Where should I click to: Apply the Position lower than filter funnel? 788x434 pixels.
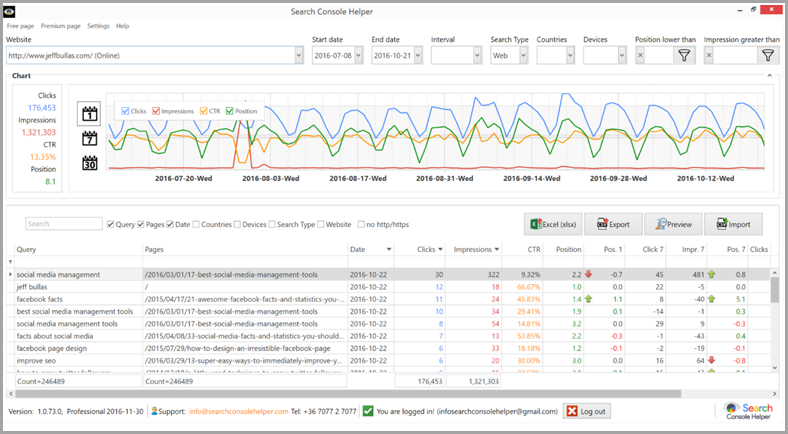(x=684, y=55)
